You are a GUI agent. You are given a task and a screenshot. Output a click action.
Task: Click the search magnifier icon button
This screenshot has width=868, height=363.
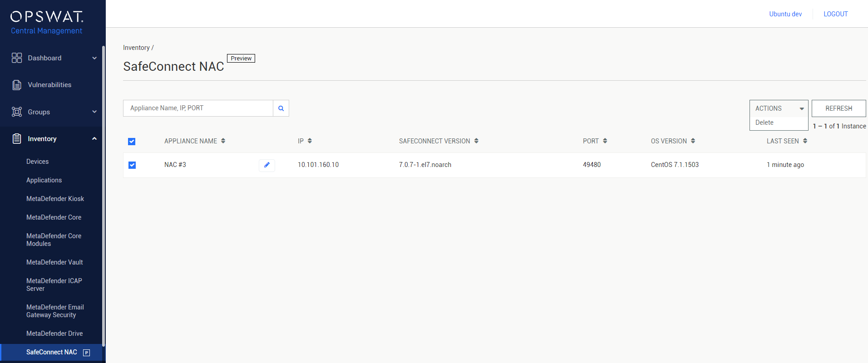[x=281, y=108]
